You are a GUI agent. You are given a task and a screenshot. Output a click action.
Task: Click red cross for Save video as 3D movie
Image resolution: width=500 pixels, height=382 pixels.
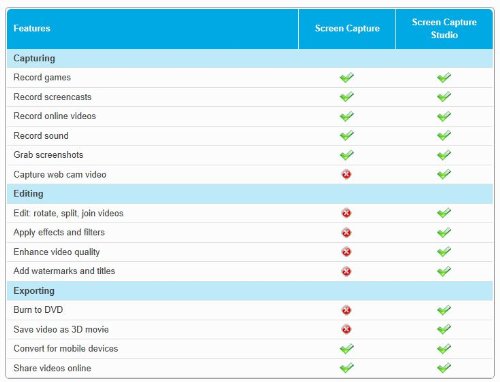pos(346,329)
